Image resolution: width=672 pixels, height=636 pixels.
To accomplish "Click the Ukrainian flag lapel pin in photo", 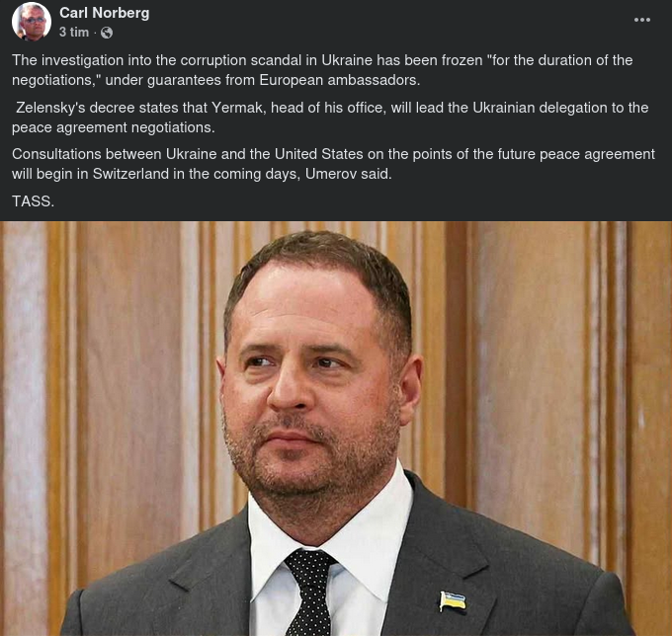I will (453, 599).
